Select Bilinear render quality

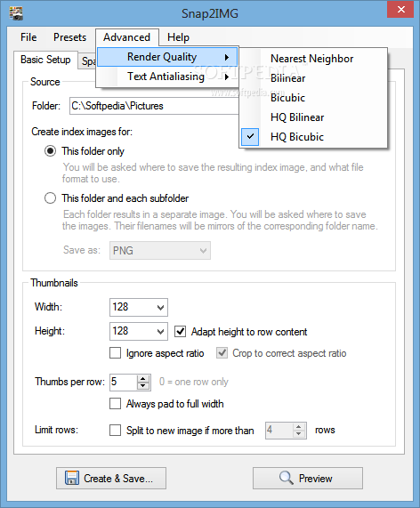tap(313, 78)
